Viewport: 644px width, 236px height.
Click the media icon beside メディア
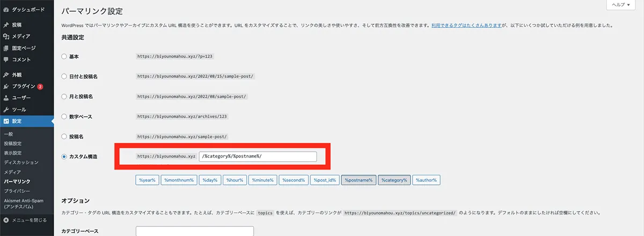(6, 36)
